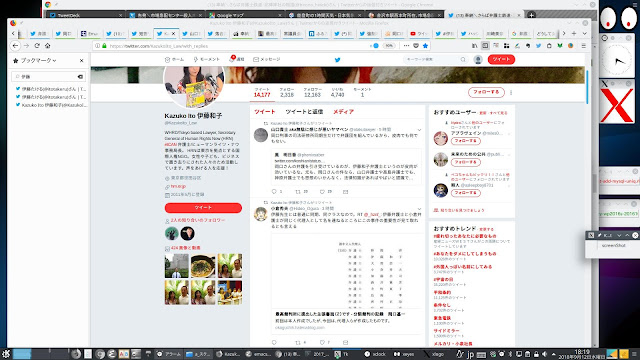Open Twitter Moments nav item
This screenshot has width=640, height=360.
tap(207, 60)
